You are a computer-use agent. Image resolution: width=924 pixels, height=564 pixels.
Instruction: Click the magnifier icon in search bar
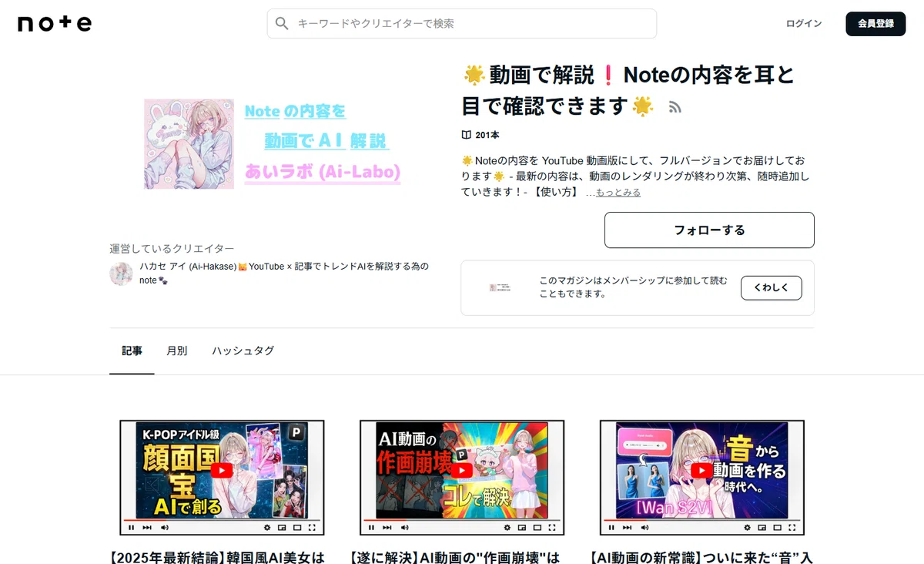(282, 24)
